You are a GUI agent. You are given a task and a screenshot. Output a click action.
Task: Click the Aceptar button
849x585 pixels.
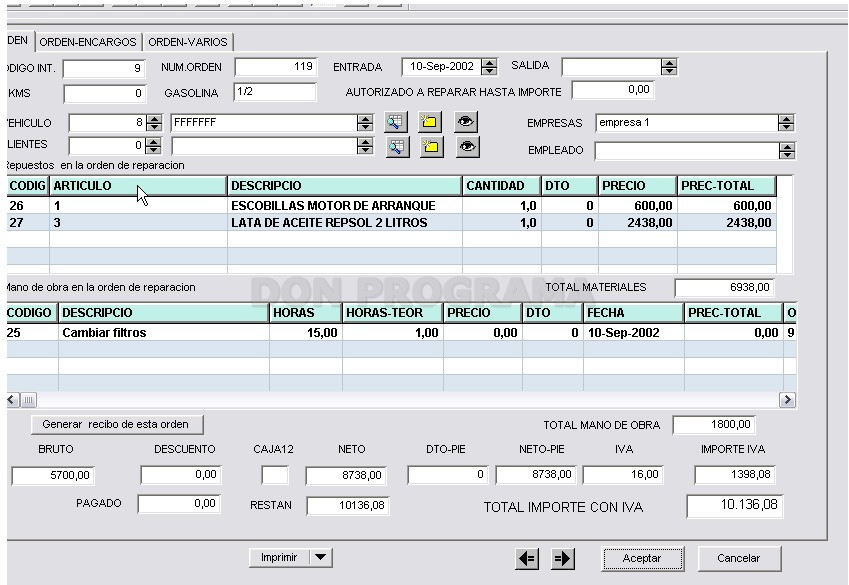(x=642, y=558)
